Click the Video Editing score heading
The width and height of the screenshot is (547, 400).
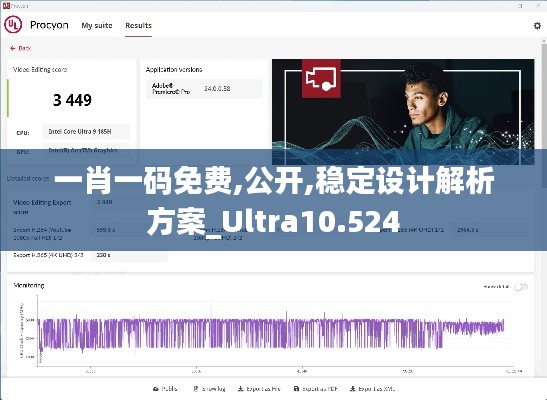tap(40, 69)
